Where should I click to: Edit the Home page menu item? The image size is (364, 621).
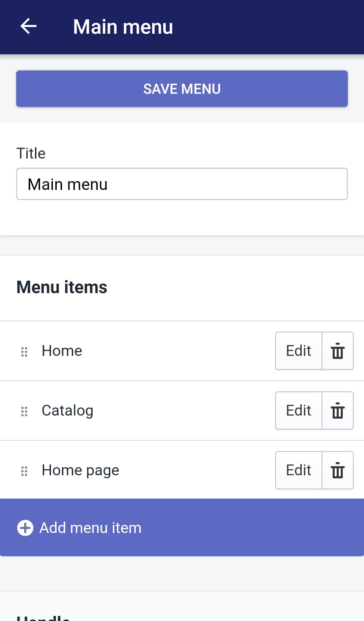(299, 470)
